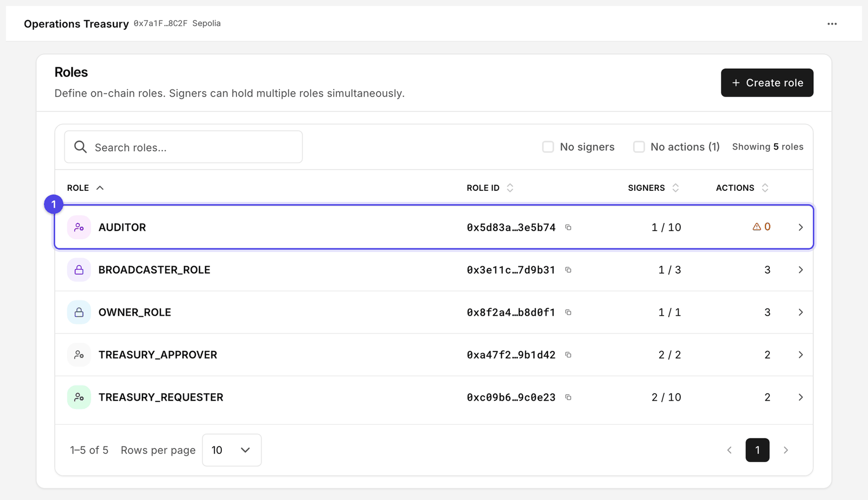Expand the TREASURY_REQUESTER row chevron
This screenshot has width=868, height=500.
point(800,397)
